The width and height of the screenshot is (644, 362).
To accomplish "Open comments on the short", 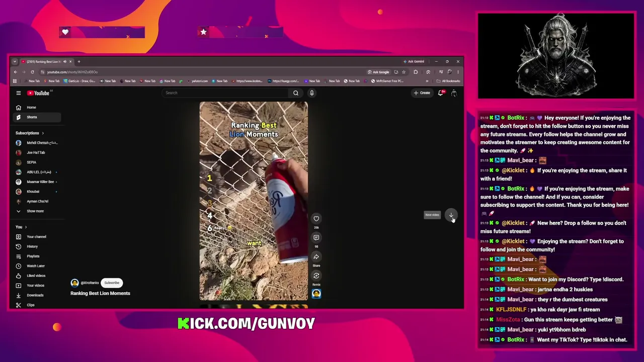I will [316, 237].
